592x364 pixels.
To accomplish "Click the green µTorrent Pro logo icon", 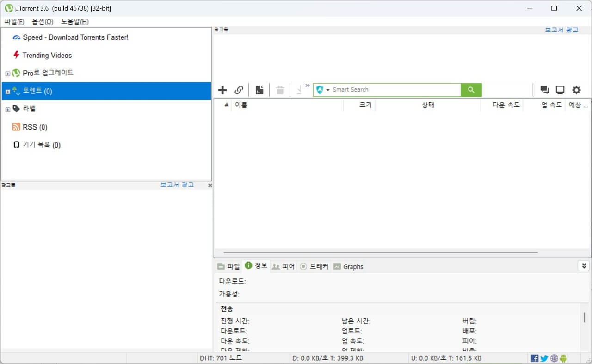I will click(16, 73).
